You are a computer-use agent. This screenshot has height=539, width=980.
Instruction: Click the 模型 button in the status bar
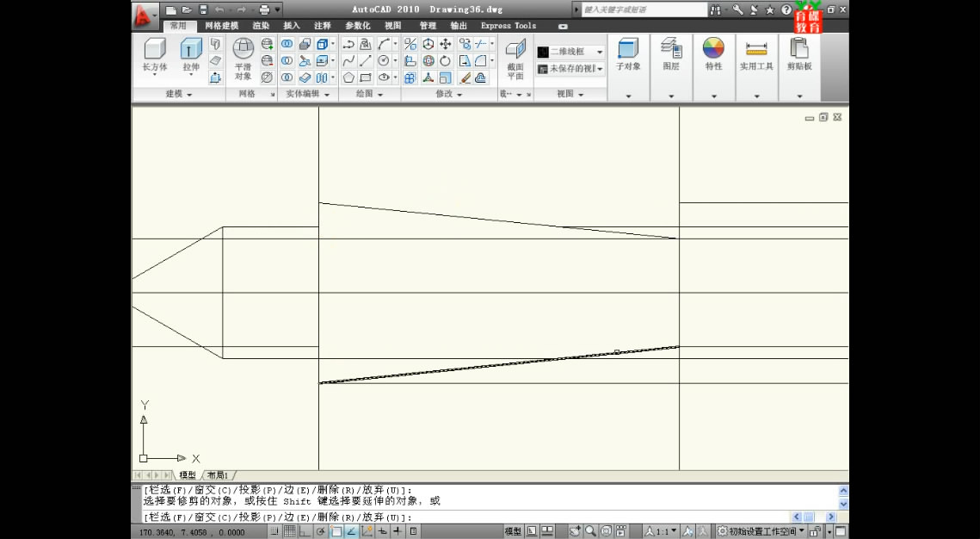pos(513,531)
